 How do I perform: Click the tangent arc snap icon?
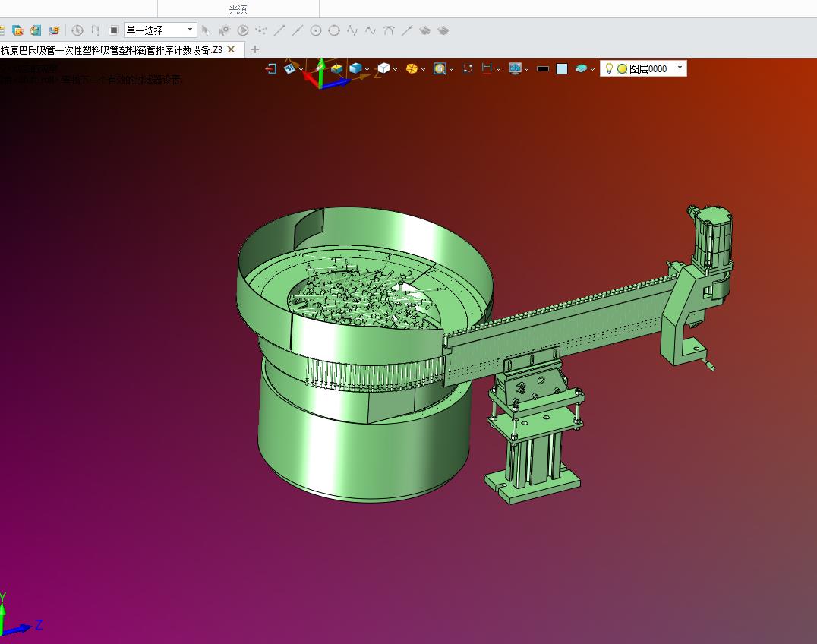(389, 30)
